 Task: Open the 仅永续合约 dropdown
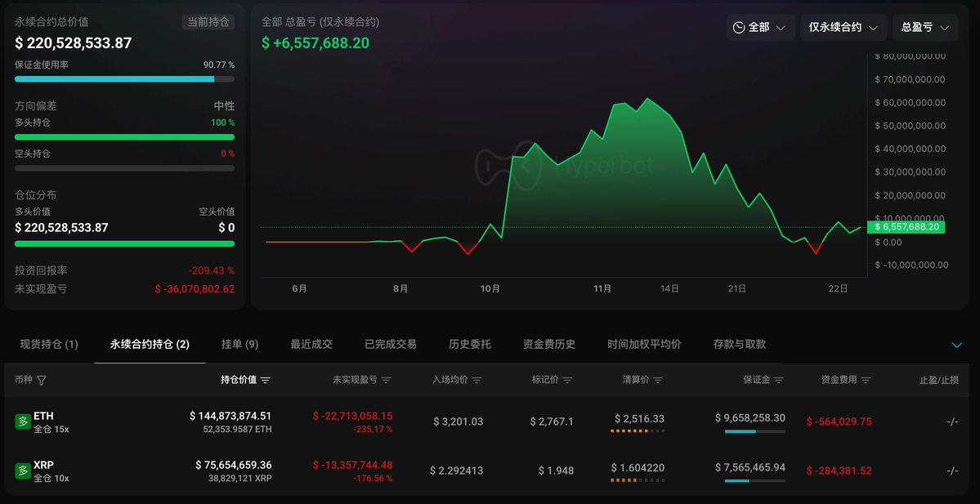click(844, 28)
